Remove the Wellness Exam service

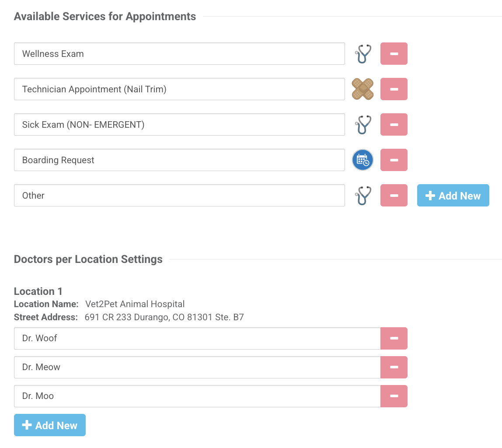pyautogui.click(x=394, y=54)
